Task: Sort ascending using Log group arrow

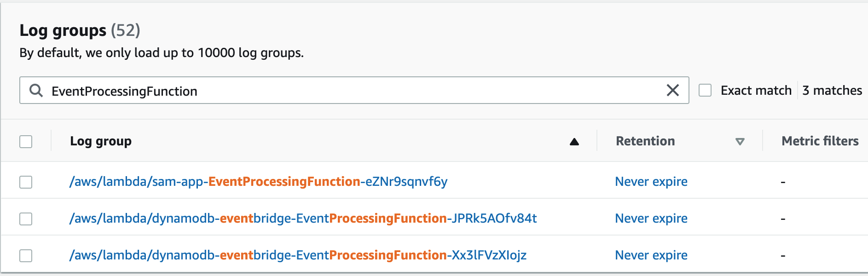Action: point(574,142)
